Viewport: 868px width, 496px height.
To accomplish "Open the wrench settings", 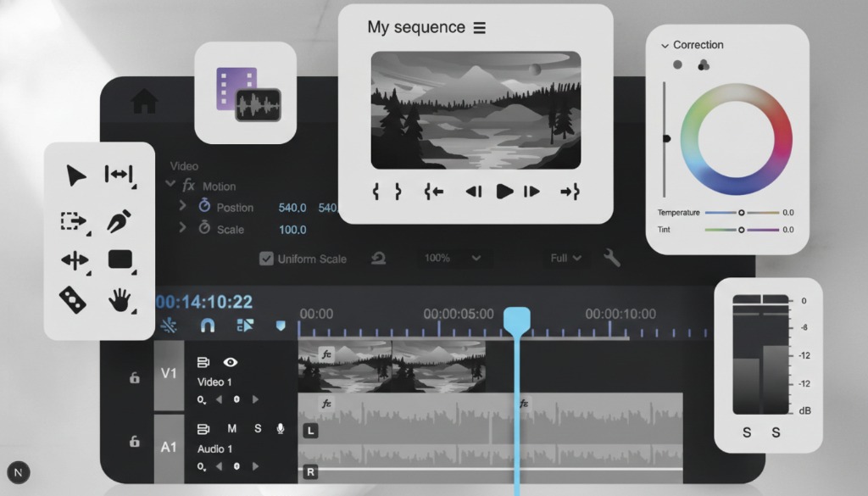I will (611, 258).
